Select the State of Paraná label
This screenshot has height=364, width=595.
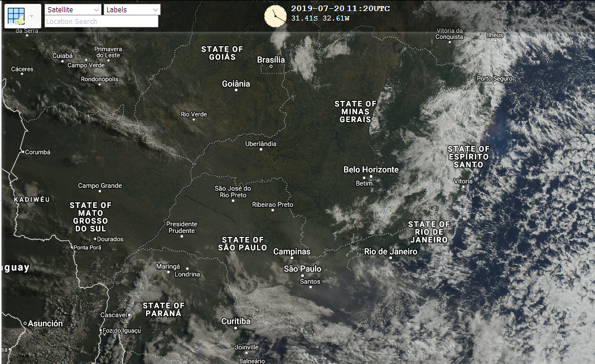[163, 309]
